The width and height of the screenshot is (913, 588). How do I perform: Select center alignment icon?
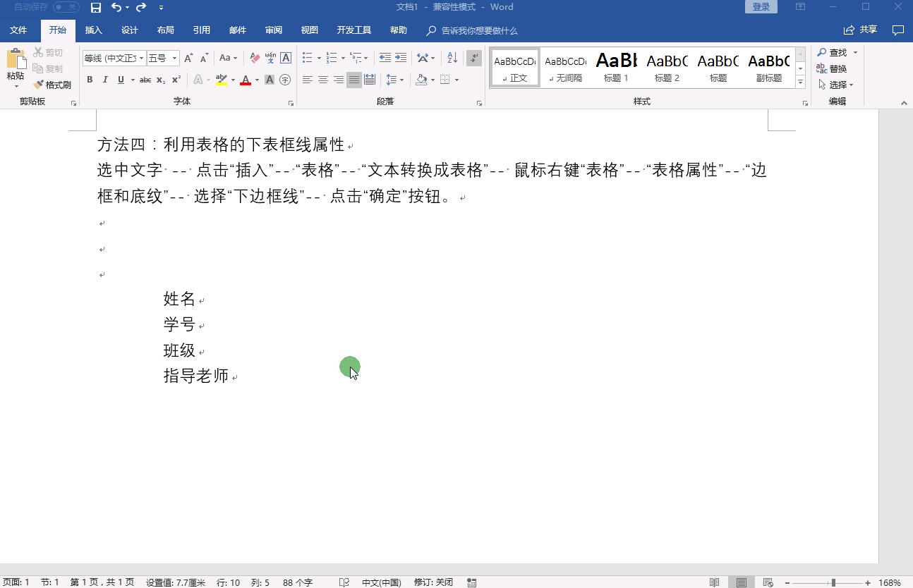coord(322,80)
